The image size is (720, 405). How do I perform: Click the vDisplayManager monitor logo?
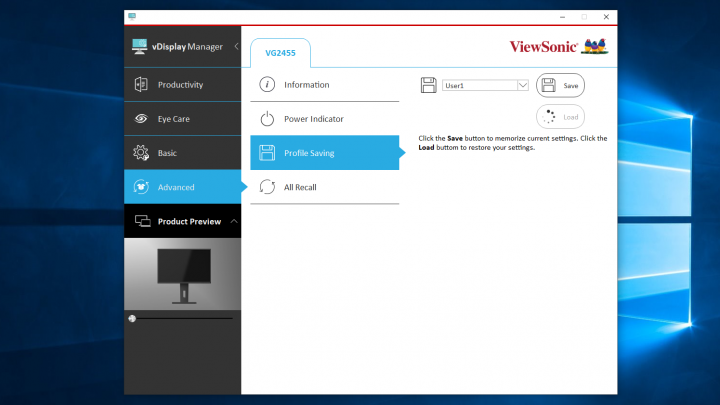pos(139,46)
